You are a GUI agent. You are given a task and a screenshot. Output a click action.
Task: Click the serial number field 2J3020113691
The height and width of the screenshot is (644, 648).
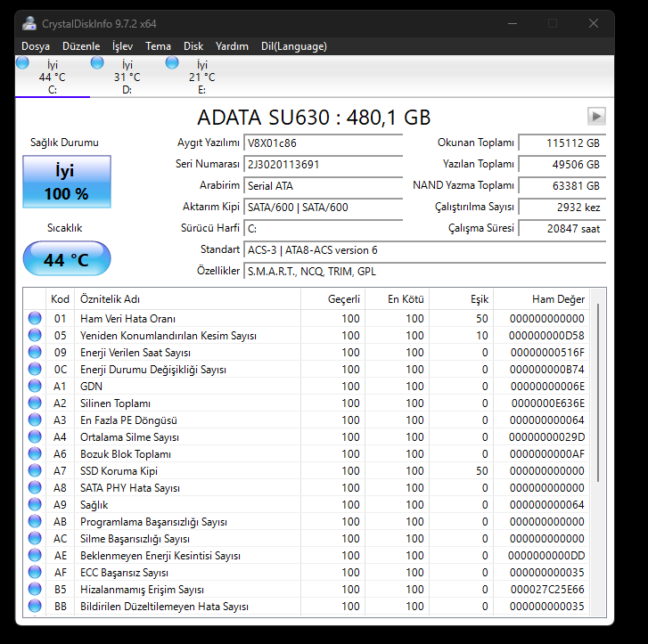[x=323, y=165]
